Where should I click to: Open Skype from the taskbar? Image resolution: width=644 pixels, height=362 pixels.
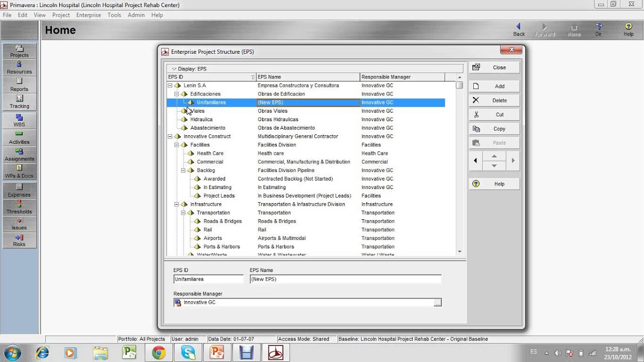[x=188, y=352]
